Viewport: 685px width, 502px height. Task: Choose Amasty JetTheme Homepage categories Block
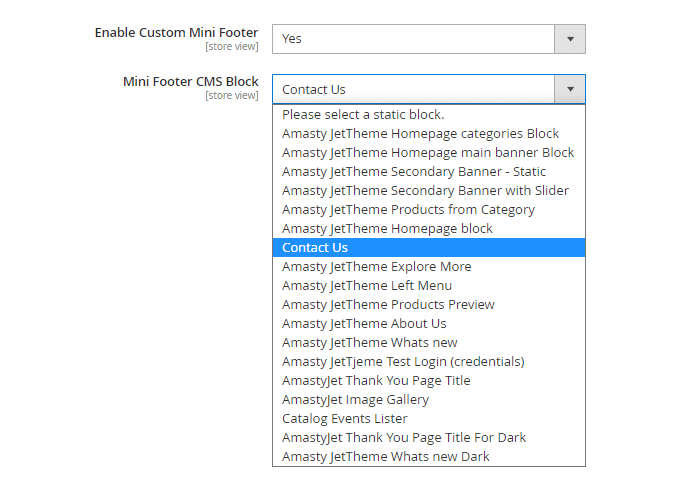(420, 134)
